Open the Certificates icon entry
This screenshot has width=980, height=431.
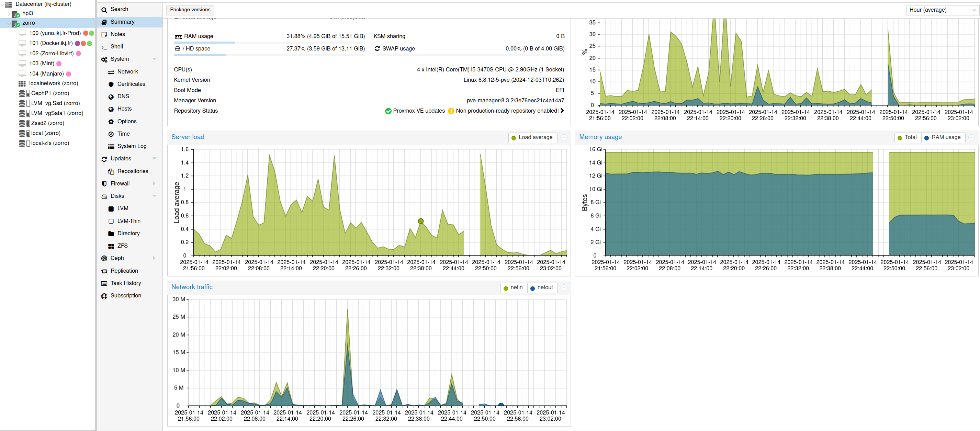coord(111,84)
